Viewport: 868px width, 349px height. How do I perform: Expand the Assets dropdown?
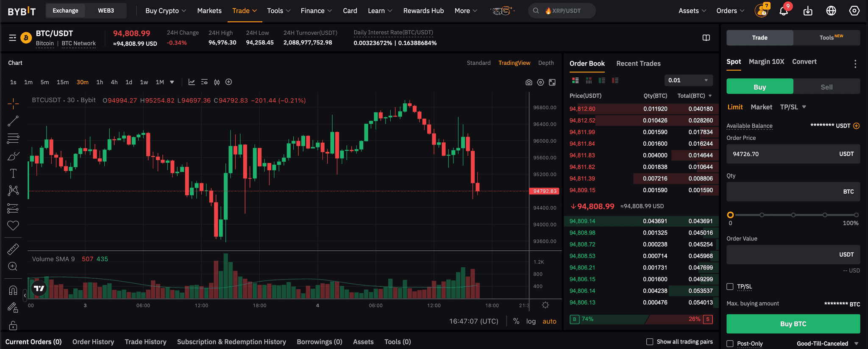[692, 11]
